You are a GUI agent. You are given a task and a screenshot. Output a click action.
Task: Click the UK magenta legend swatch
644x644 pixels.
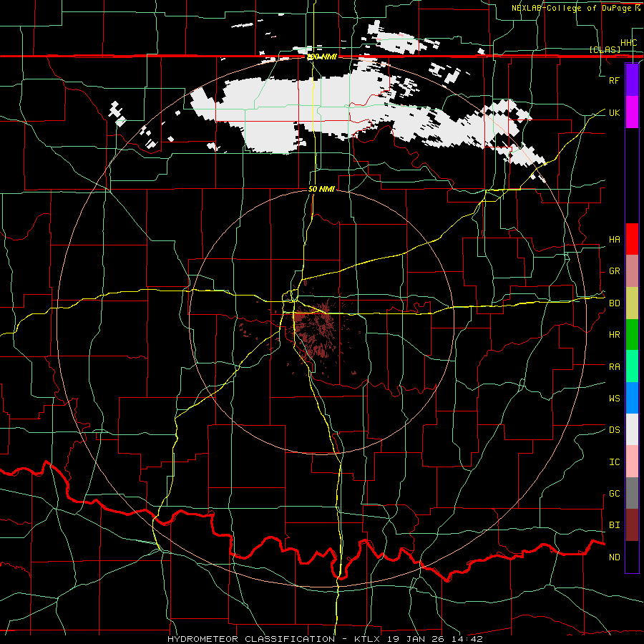click(632, 112)
